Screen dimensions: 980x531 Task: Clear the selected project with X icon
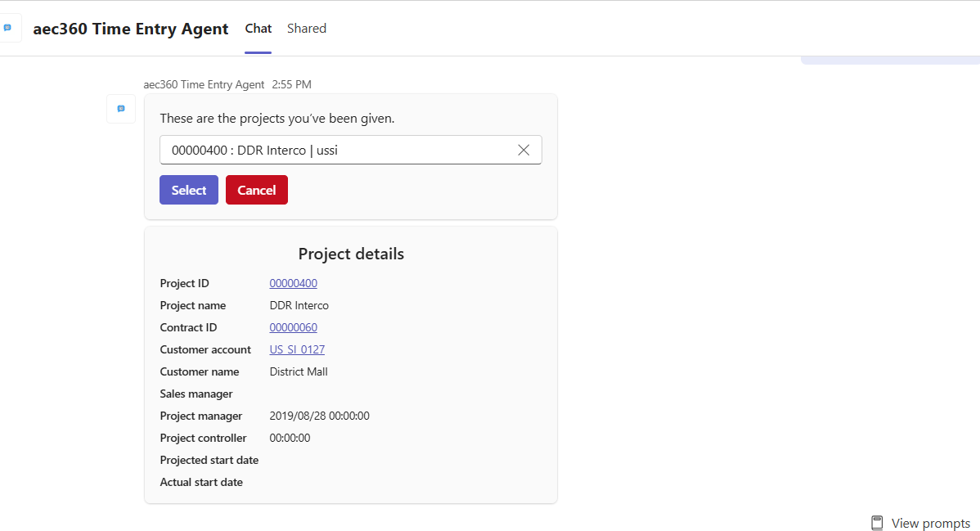524,150
